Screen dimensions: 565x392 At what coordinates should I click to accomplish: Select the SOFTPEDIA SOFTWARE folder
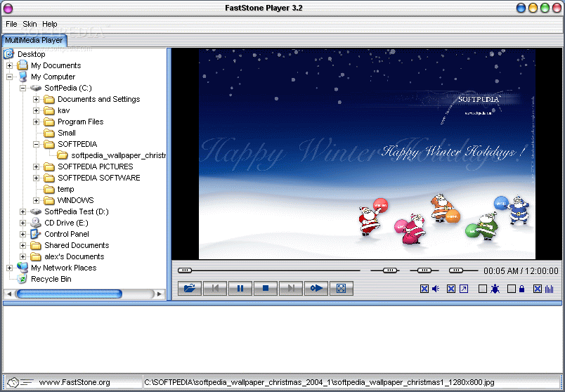[x=99, y=178]
